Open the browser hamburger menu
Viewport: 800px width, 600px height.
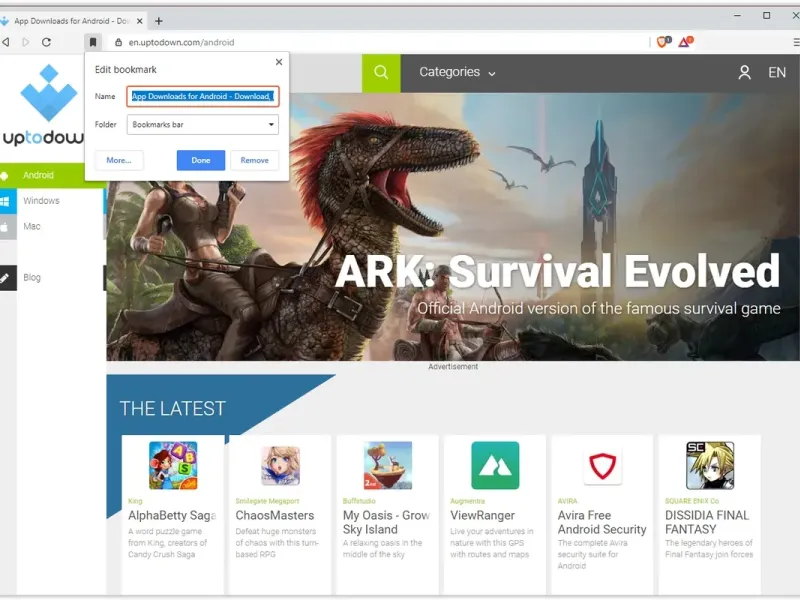point(796,42)
